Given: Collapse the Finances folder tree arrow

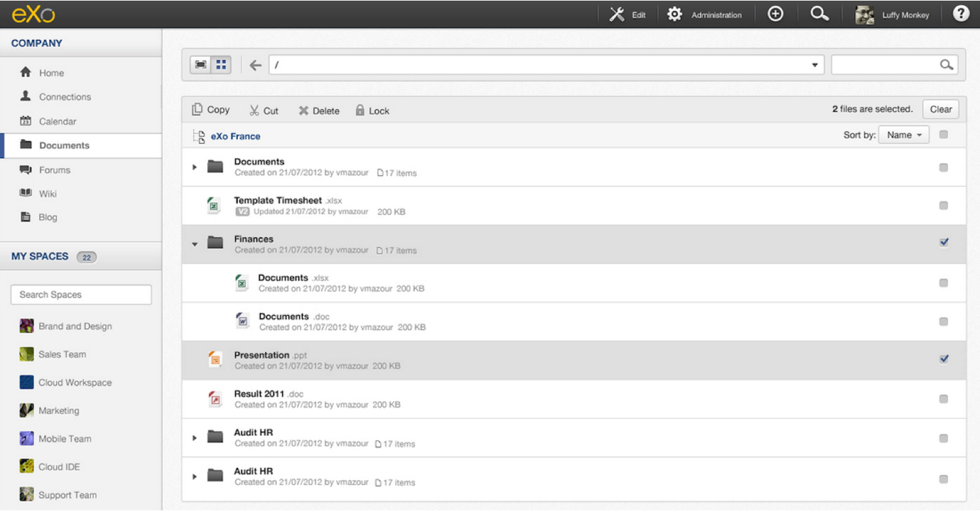Looking at the screenshot, I should click(195, 244).
